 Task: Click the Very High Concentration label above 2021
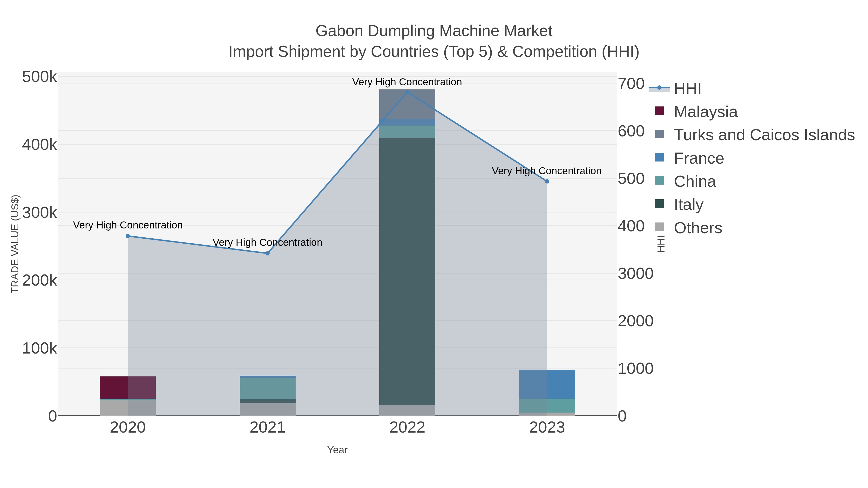coord(268,242)
